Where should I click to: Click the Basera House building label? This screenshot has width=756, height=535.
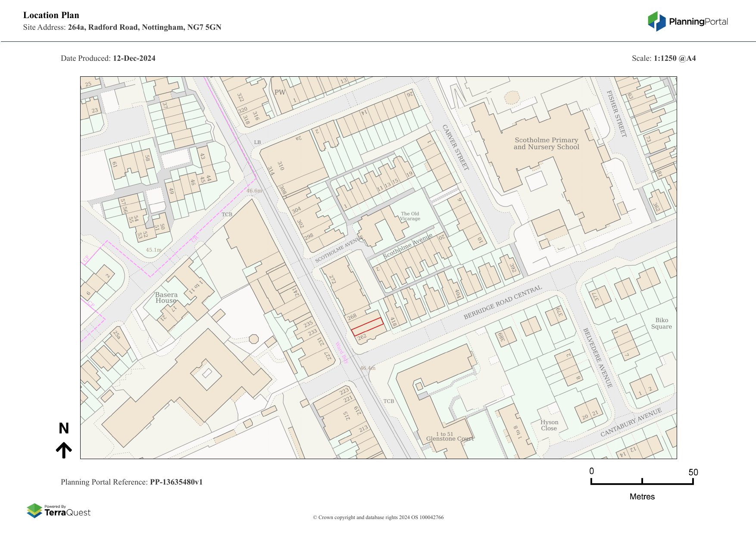click(x=166, y=297)
